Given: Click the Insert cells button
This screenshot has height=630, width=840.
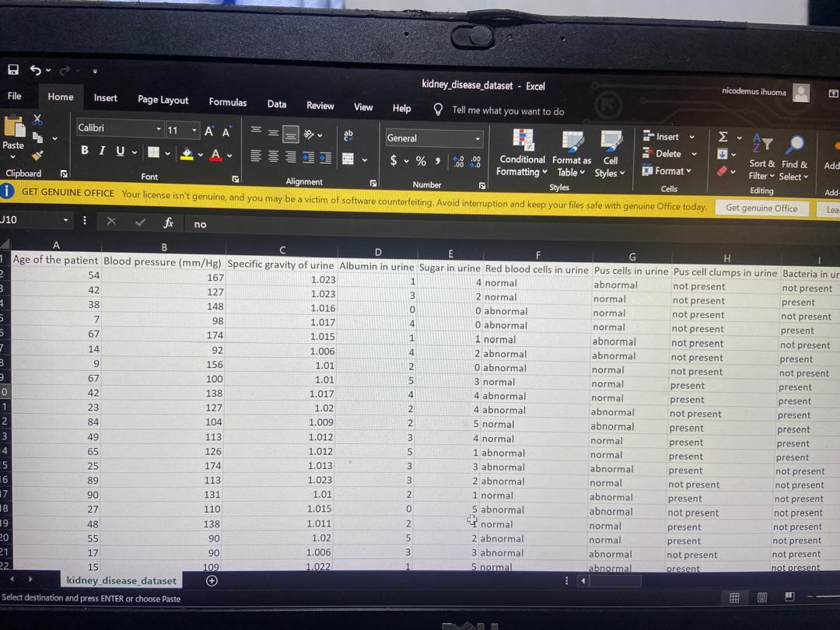Looking at the screenshot, I should coord(662,137).
